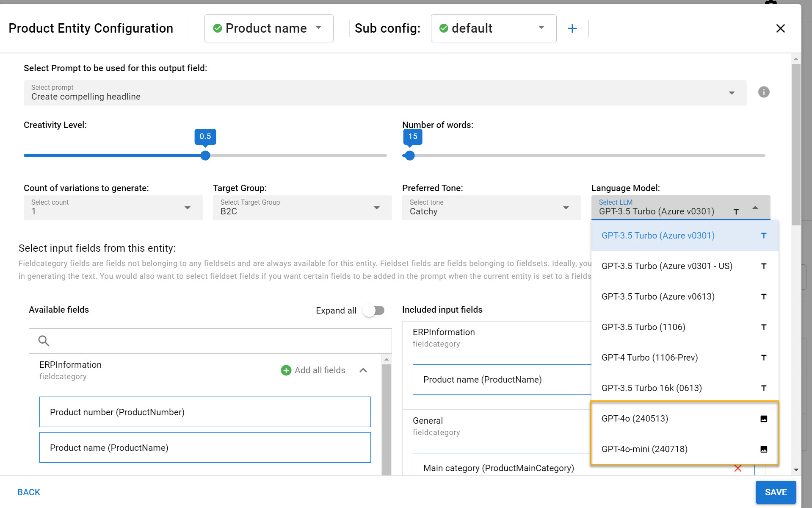Click the scroll down arrow of dialog scrollbar
812x508 pixels.
796,470
